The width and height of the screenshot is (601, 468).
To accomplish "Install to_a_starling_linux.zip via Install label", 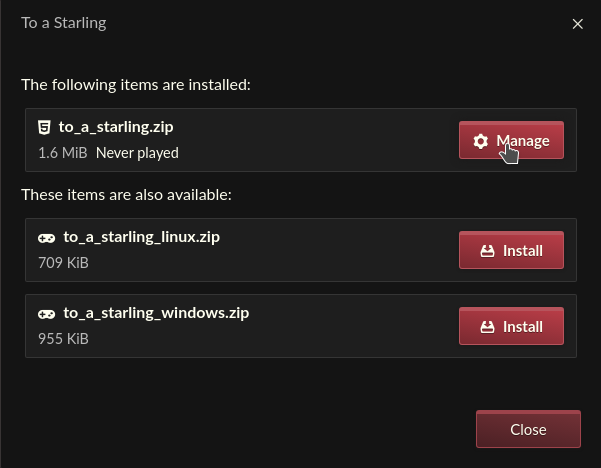I will 523,251.
